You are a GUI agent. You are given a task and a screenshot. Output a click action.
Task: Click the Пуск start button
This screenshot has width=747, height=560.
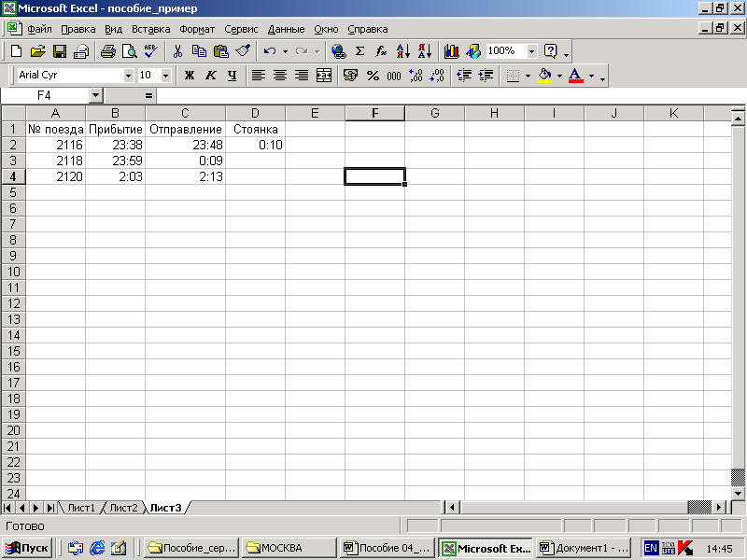coord(27,548)
